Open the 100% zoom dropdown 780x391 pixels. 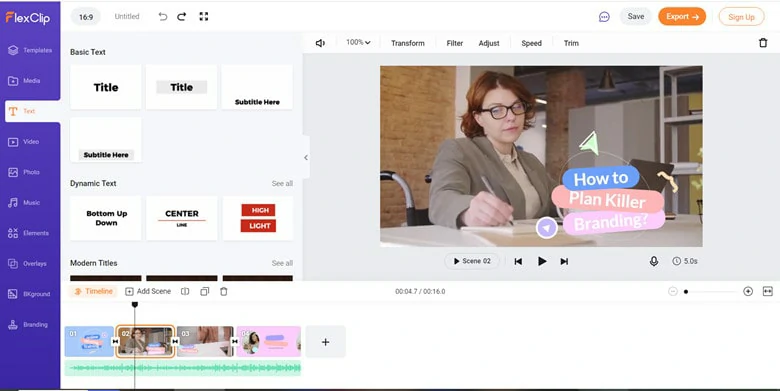pyautogui.click(x=358, y=43)
